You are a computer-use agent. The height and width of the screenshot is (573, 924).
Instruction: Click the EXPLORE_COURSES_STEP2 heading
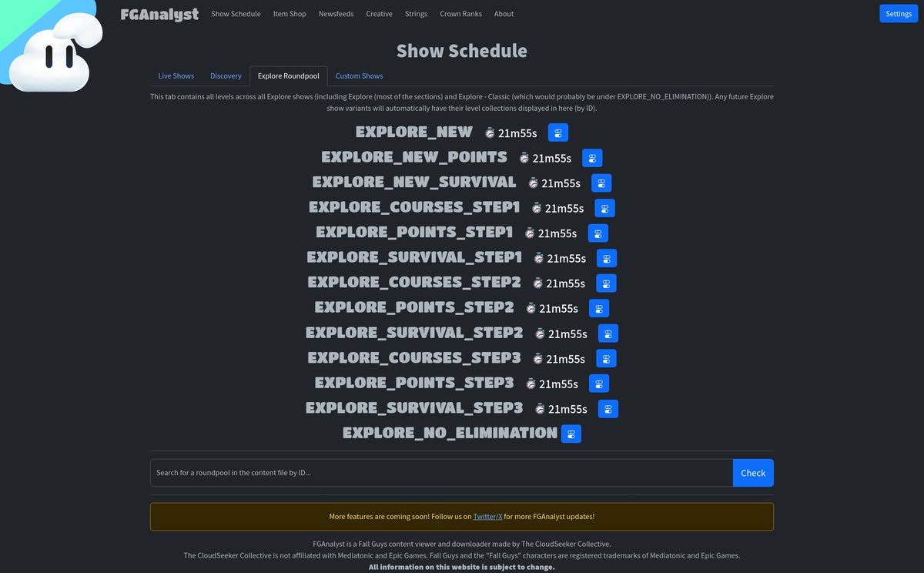point(414,283)
